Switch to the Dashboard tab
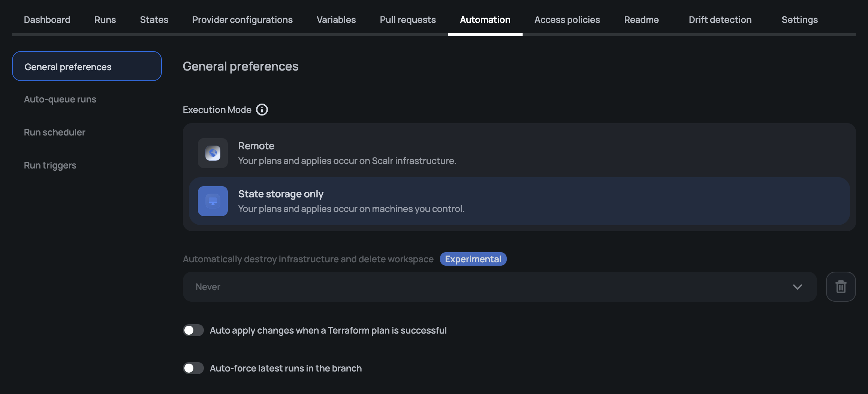This screenshot has width=868, height=394. [x=47, y=20]
